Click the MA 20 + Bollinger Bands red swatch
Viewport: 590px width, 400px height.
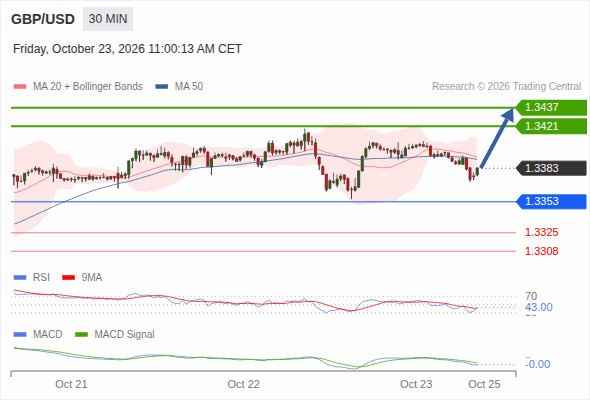[x=20, y=87]
